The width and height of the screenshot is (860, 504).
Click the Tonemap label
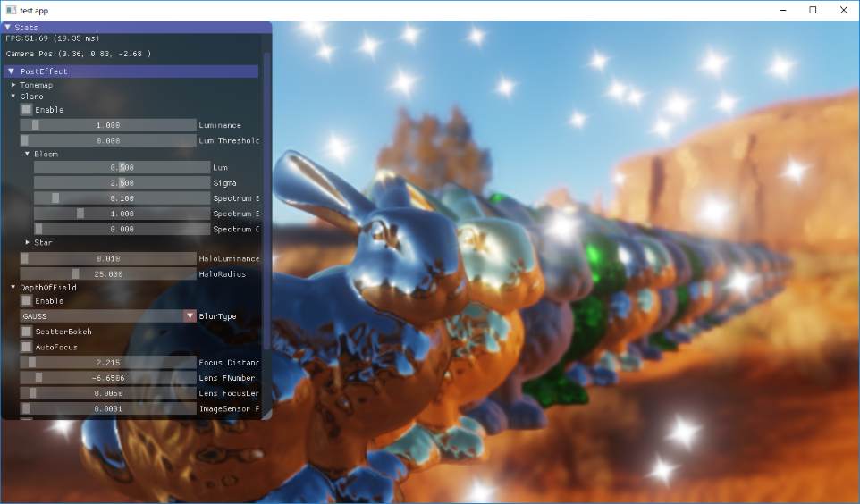pyautogui.click(x=36, y=85)
